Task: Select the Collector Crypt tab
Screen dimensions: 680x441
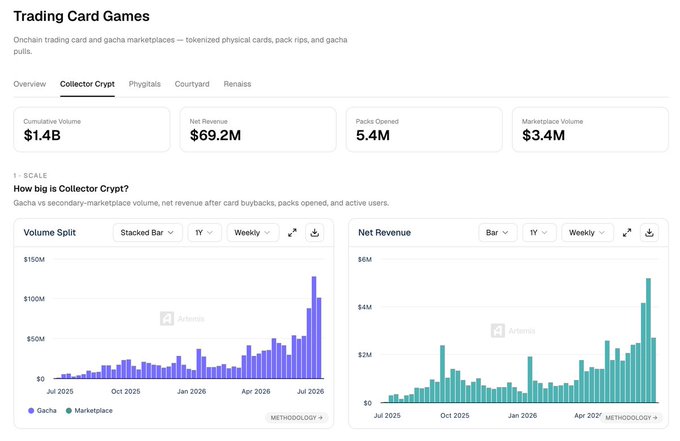Action: click(87, 84)
